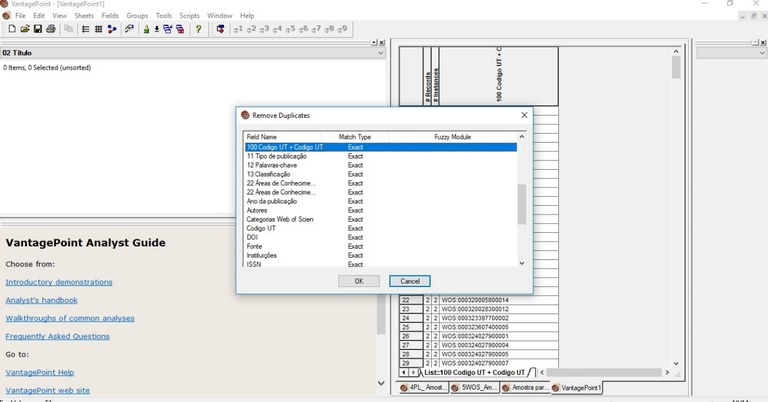Open Analyst's handbook link
768x402 pixels.
[x=42, y=300]
